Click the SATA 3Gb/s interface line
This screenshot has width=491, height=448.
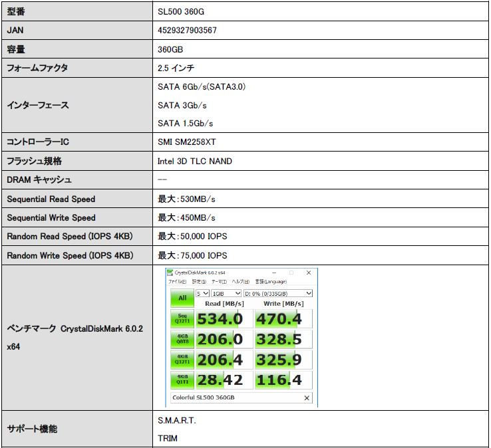click(x=182, y=106)
